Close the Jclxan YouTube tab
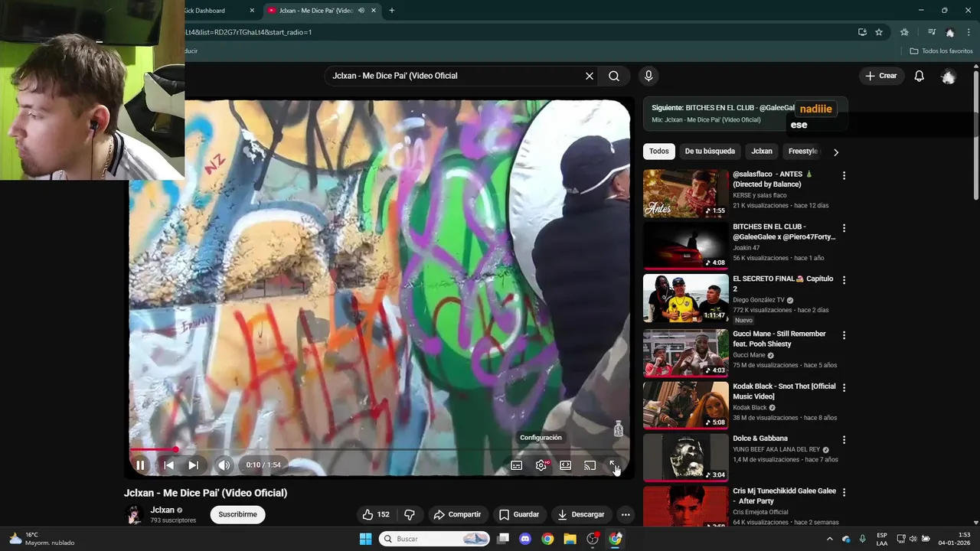Image resolution: width=980 pixels, height=551 pixels. click(x=373, y=11)
